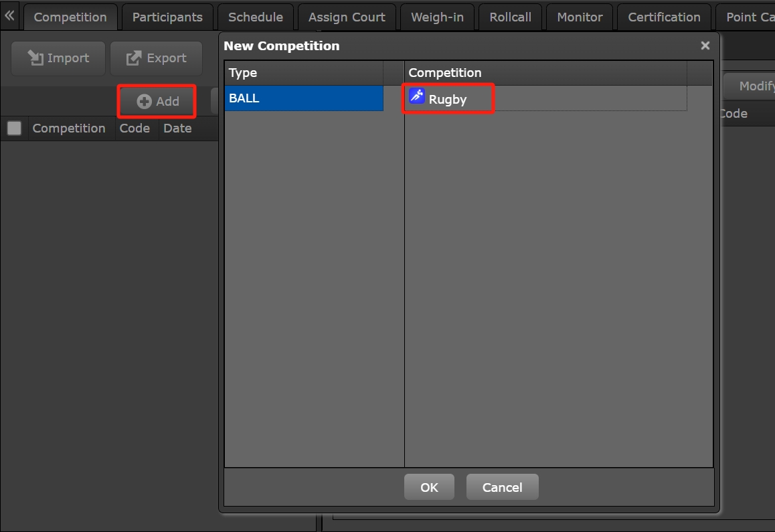
Task: Switch to the Schedule tab
Action: tap(255, 17)
